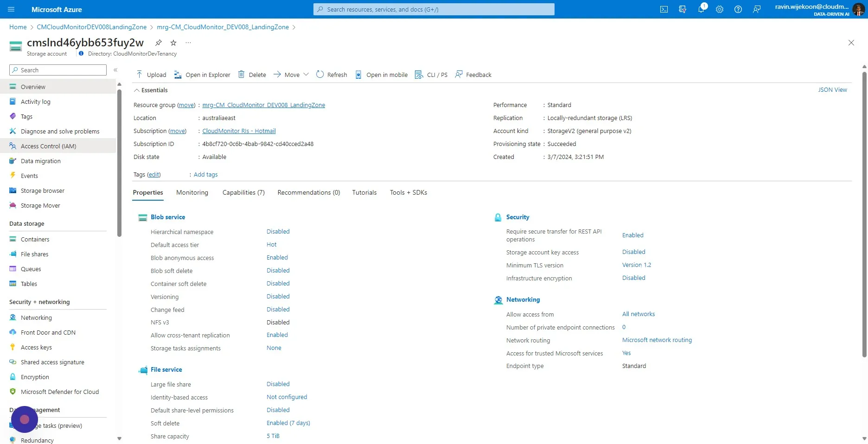
Task: Open the Tags sidebar item
Action: (x=58, y=116)
